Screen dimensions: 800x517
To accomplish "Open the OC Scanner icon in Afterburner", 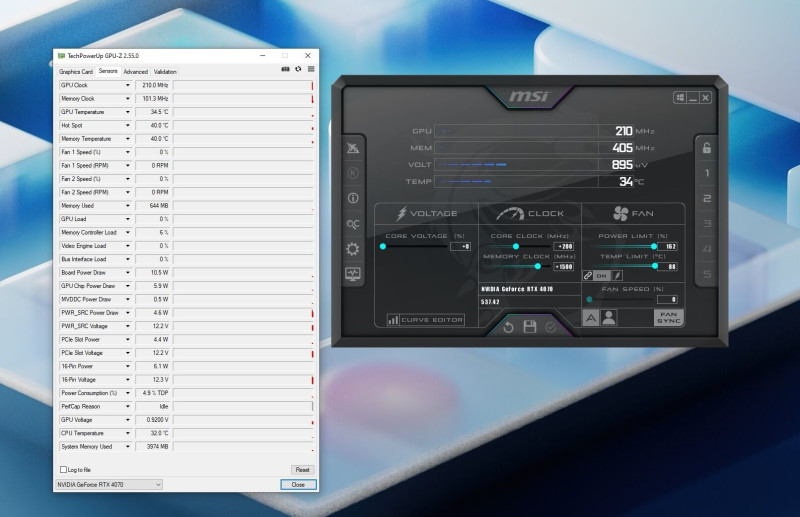I will click(x=353, y=224).
